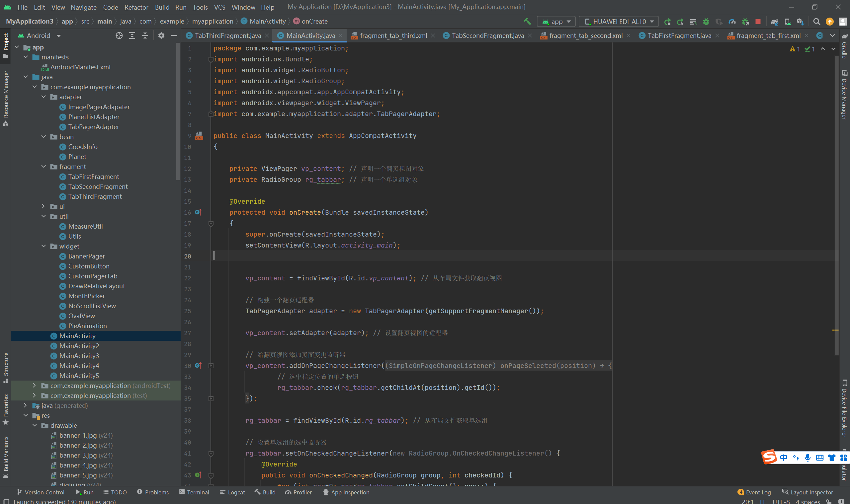Image resolution: width=850 pixels, height=504 pixels.
Task: Click the Make Project hammer icon
Action: pyautogui.click(x=527, y=21)
